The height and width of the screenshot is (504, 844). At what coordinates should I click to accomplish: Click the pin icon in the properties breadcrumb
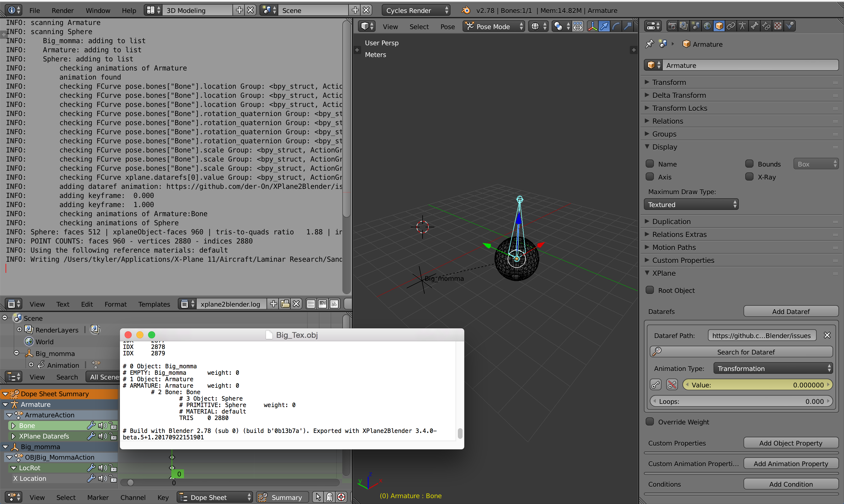(650, 44)
